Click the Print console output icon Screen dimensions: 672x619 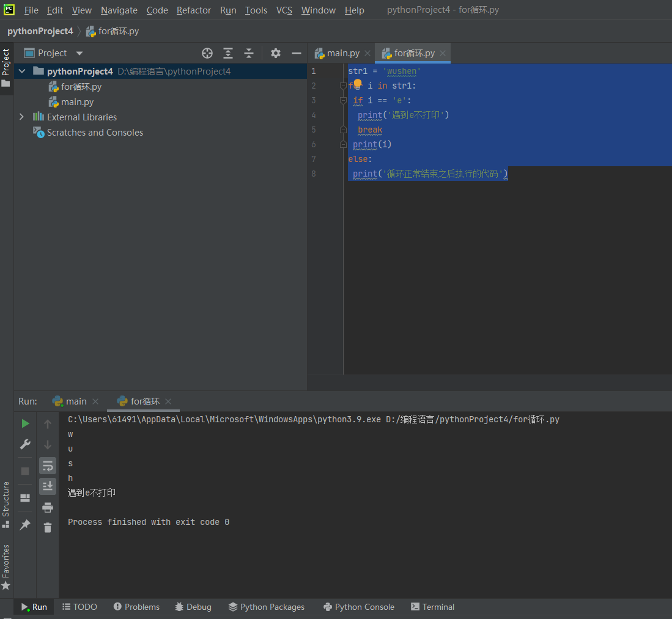click(x=48, y=508)
